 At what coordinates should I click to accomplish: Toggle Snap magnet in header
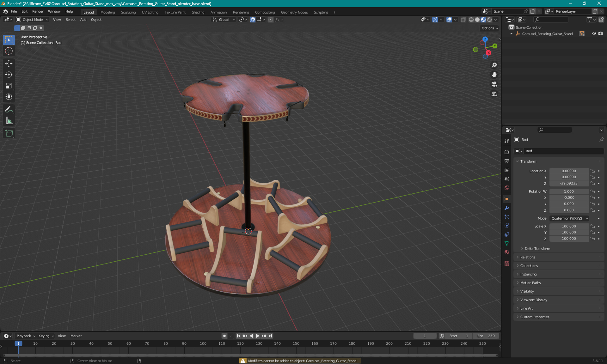point(253,20)
